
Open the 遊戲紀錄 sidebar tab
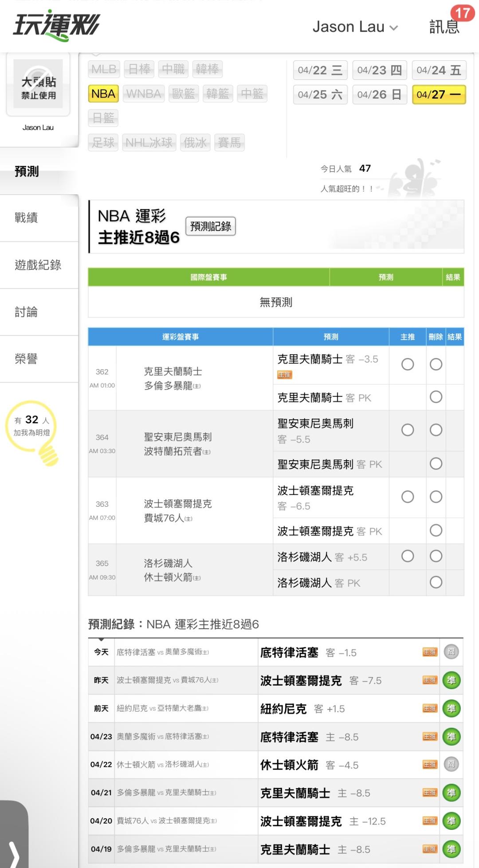38,265
